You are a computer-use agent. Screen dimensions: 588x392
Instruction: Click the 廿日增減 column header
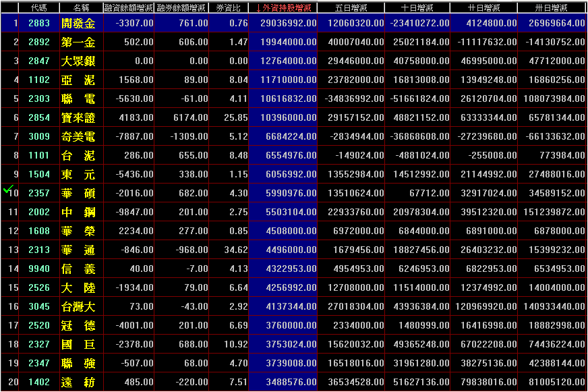tap(483, 7)
